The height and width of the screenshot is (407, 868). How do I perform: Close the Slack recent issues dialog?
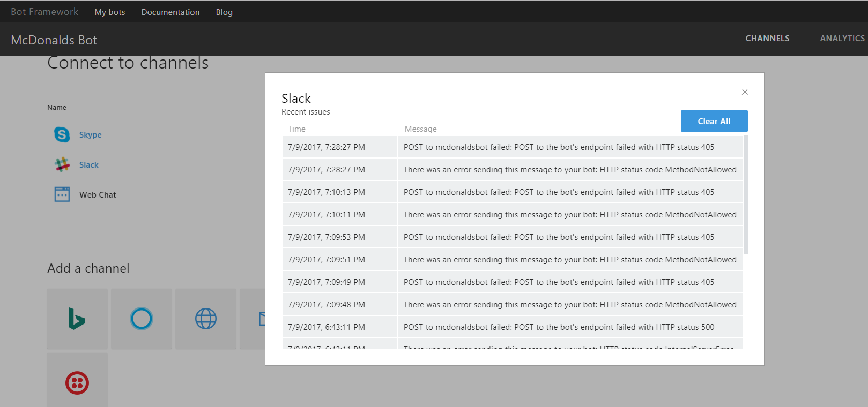[x=745, y=92]
